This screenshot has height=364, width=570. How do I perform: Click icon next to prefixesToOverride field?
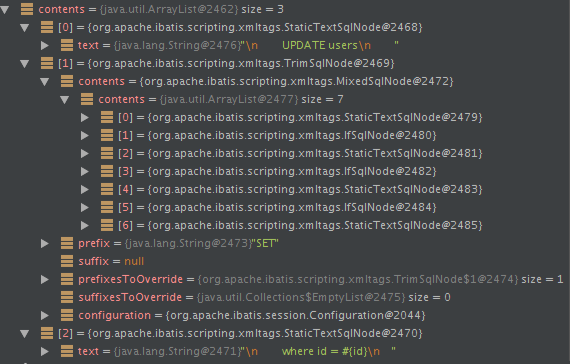tap(67, 279)
